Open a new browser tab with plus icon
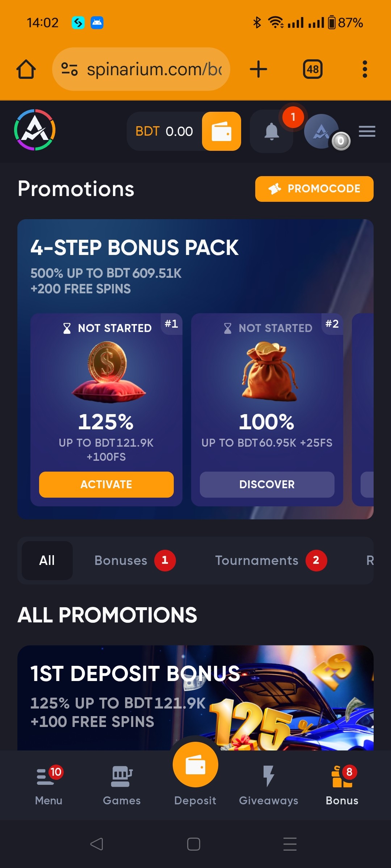The height and width of the screenshot is (868, 391). (258, 69)
